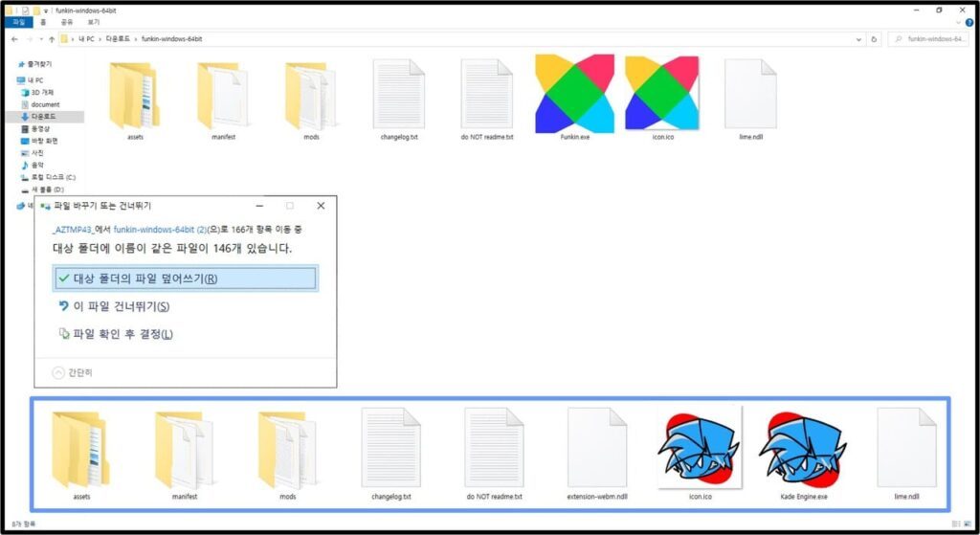The height and width of the screenshot is (535, 980).
Task: Click the funkin-windows-64bit (2) link in dialog
Action: [160, 230]
